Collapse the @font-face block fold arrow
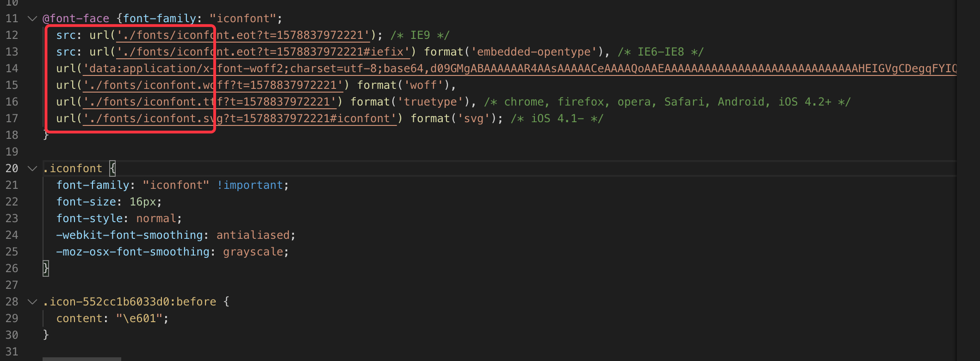 click(32, 19)
